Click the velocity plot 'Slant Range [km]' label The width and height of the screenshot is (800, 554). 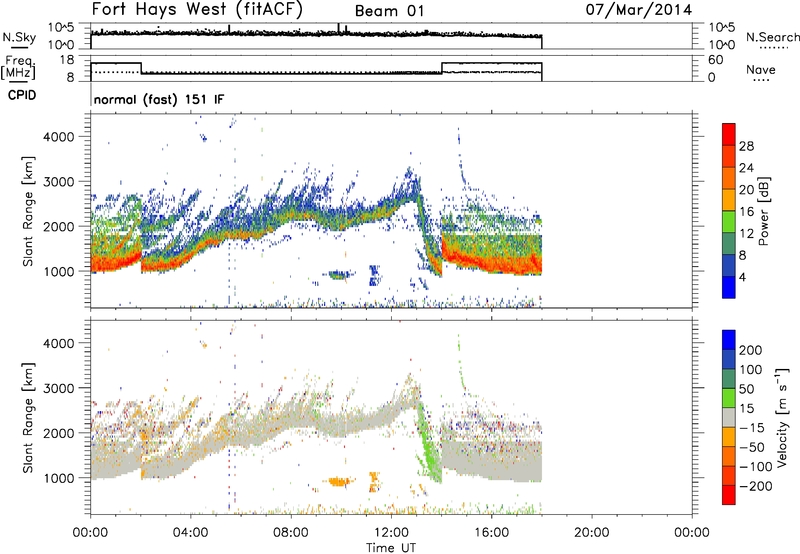[28, 417]
